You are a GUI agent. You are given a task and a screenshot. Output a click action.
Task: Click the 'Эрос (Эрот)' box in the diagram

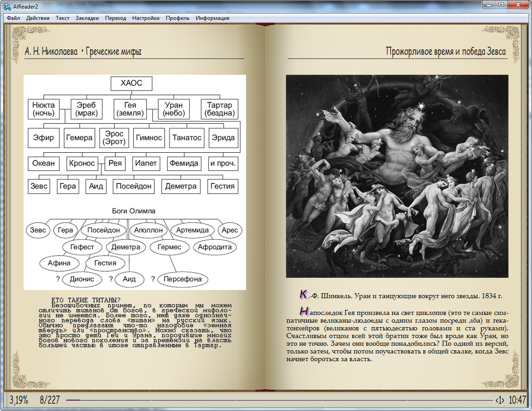click(114, 138)
